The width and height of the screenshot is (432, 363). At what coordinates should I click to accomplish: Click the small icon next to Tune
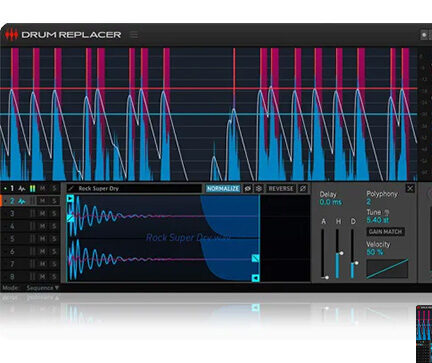click(386, 212)
